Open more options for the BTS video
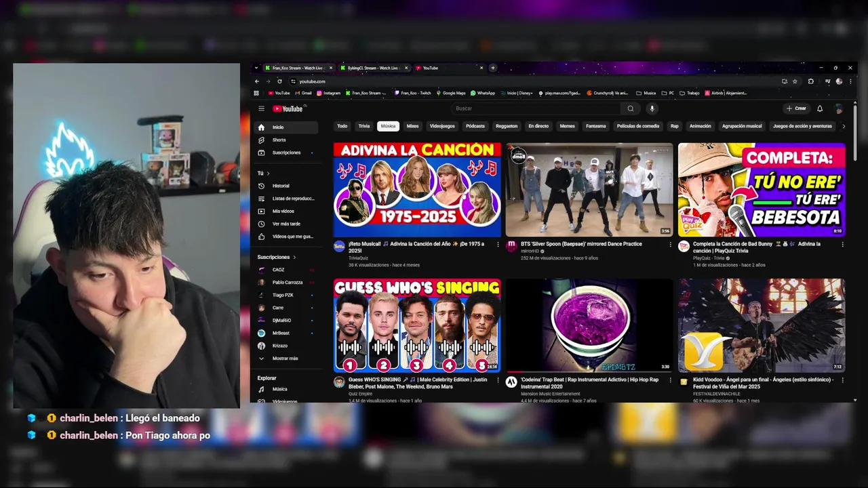Image resolution: width=868 pixels, height=488 pixels. pyautogui.click(x=671, y=245)
